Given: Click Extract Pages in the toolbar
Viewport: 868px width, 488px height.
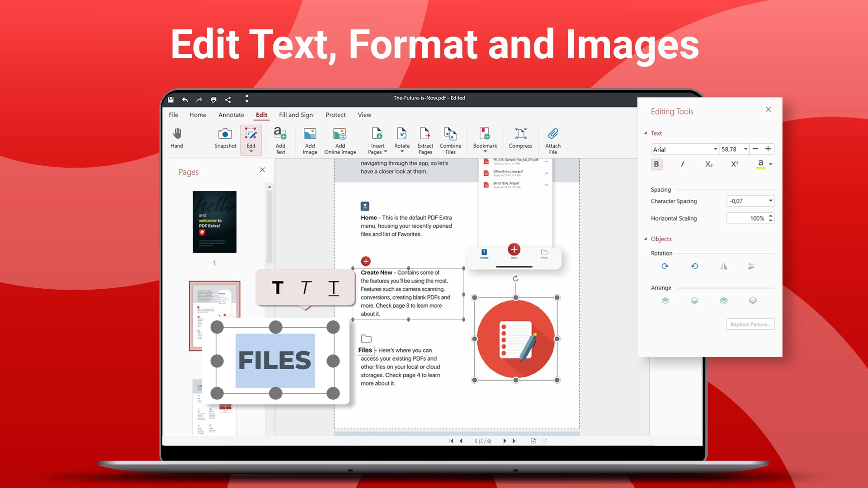Looking at the screenshot, I should pos(425,139).
